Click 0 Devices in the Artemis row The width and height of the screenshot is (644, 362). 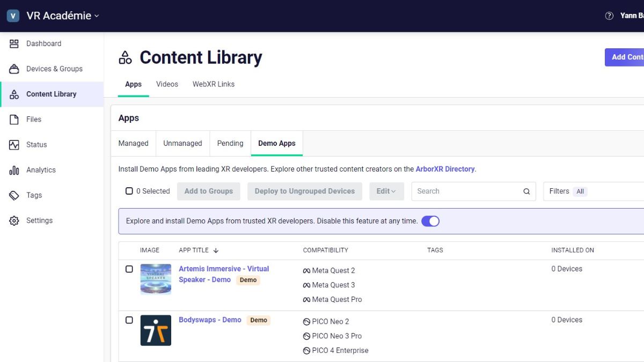point(567,269)
